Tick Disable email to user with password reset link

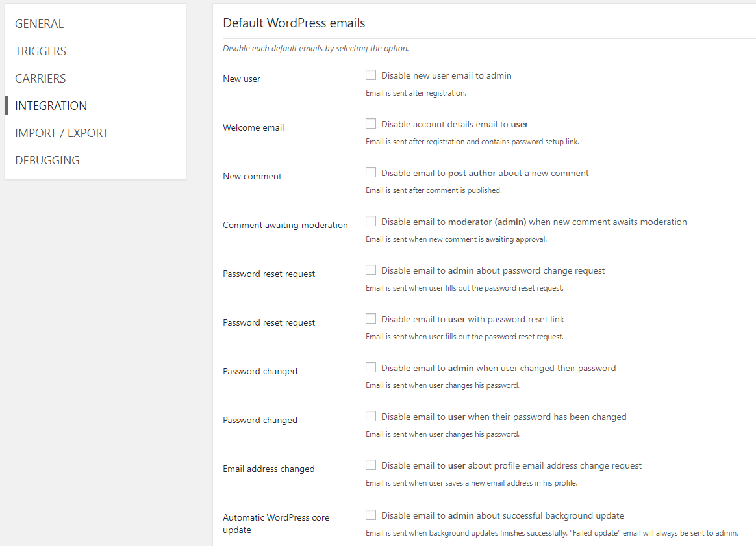click(371, 319)
